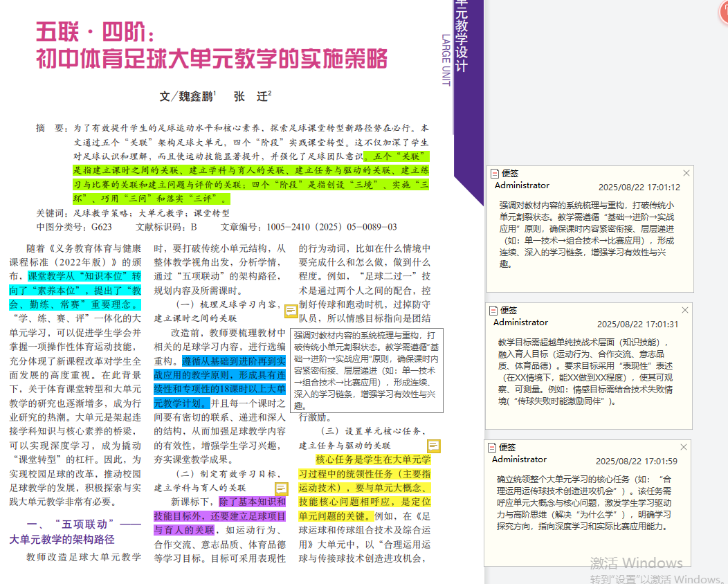Click the author name 张迁
This screenshot has height=584, width=728.
click(x=251, y=96)
